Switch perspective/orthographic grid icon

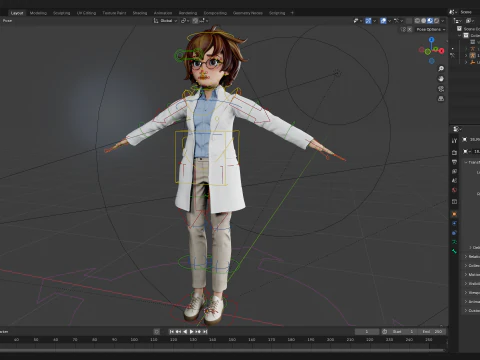441,99
